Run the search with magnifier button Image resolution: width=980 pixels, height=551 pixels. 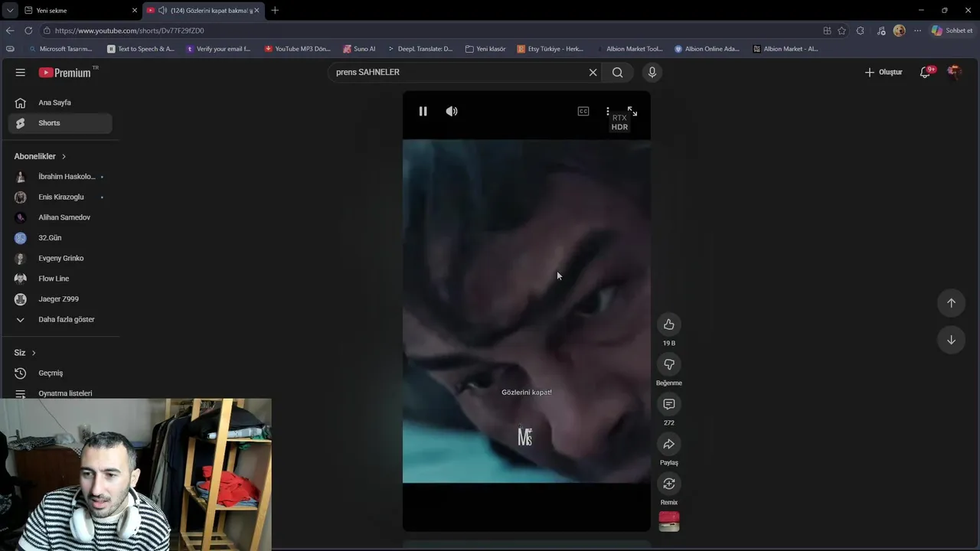coord(618,72)
